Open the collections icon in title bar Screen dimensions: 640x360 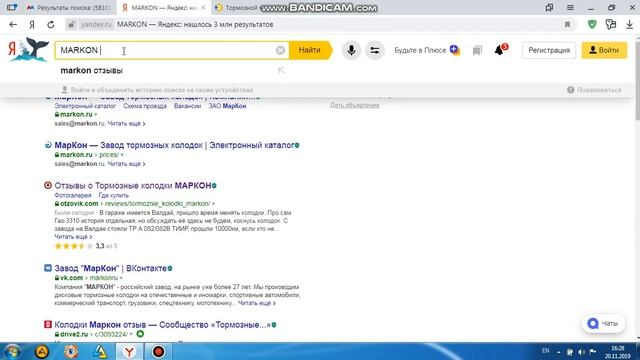click(x=549, y=7)
